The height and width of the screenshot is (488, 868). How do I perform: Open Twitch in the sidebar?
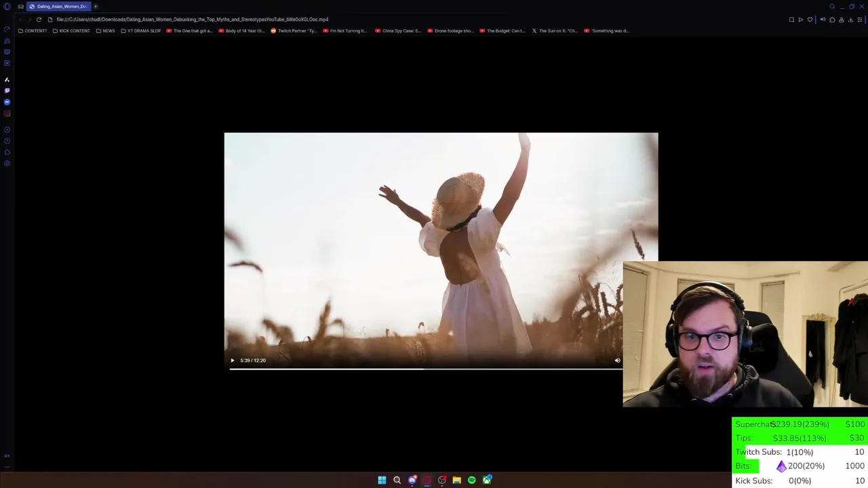(7, 91)
